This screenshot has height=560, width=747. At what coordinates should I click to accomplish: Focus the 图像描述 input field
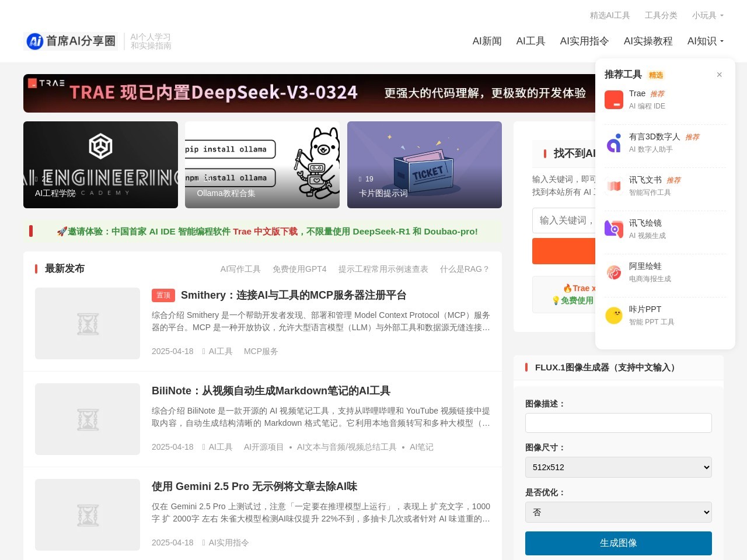click(619, 423)
